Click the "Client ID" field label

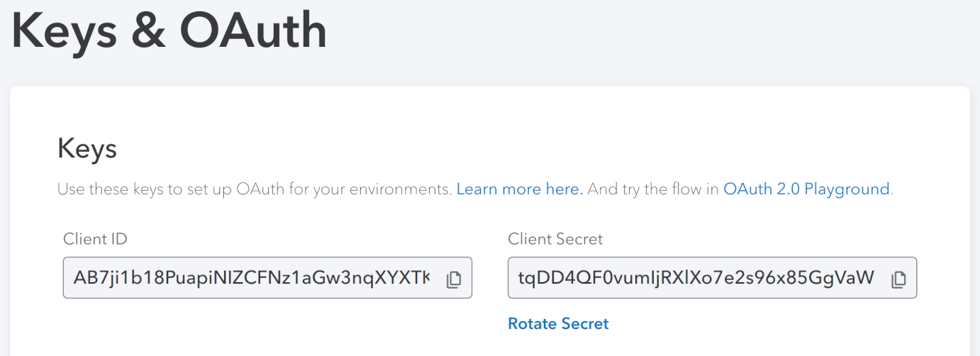click(x=95, y=239)
